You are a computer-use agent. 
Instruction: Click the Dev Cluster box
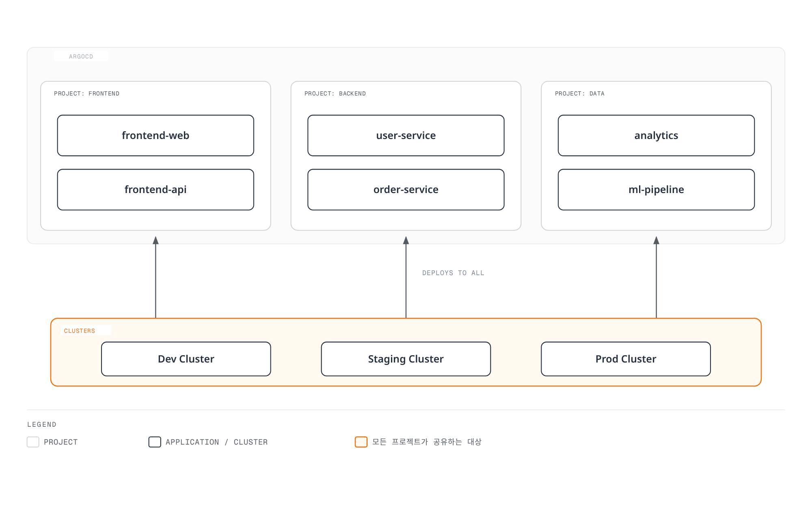click(186, 359)
